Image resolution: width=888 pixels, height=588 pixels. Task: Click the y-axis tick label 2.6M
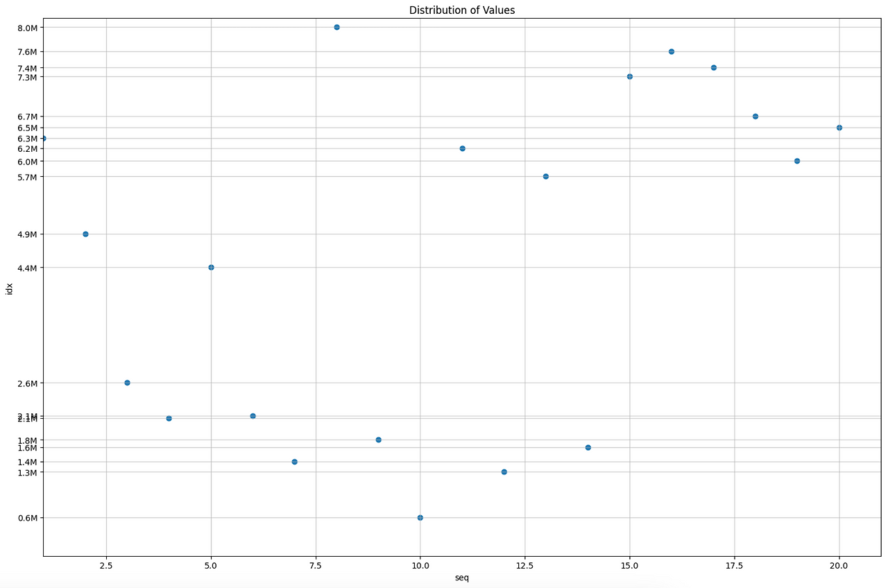click(27, 383)
